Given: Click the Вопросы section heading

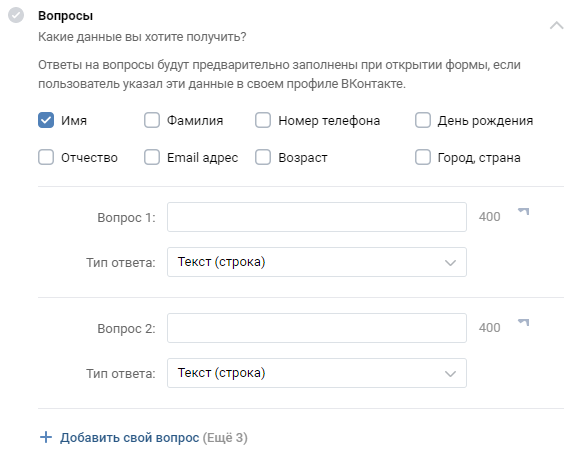Looking at the screenshot, I should (x=66, y=16).
